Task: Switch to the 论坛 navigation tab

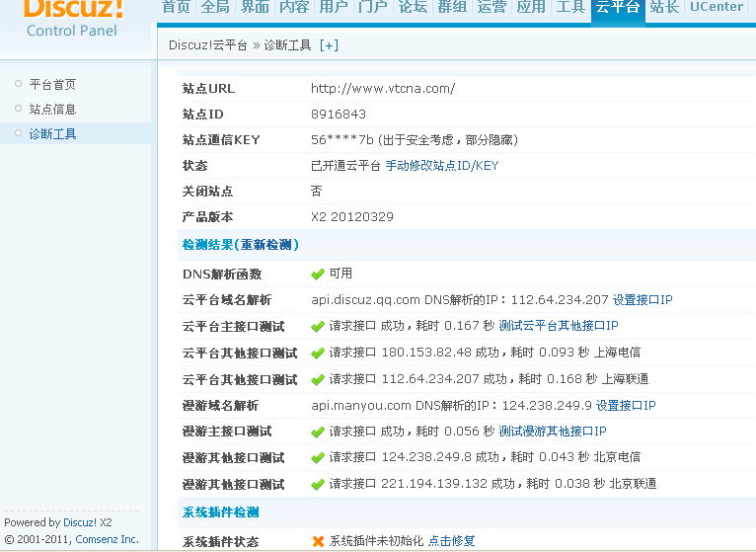Action: pyautogui.click(x=413, y=7)
